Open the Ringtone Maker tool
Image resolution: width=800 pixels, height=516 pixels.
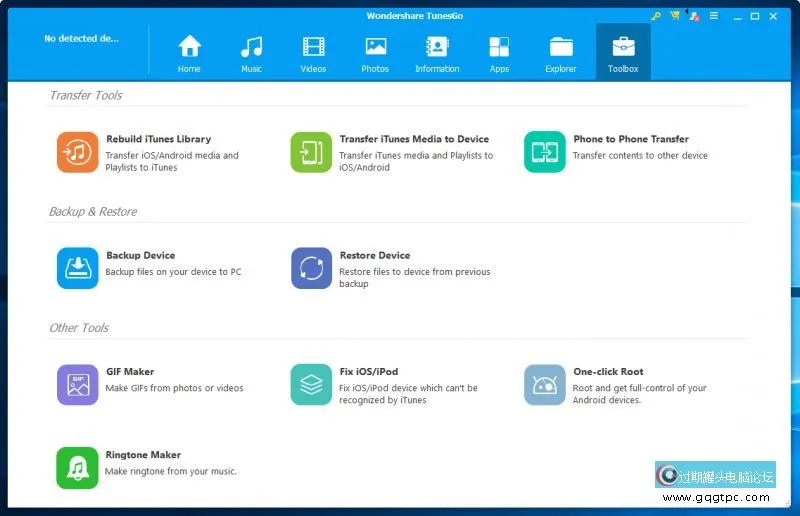77,467
